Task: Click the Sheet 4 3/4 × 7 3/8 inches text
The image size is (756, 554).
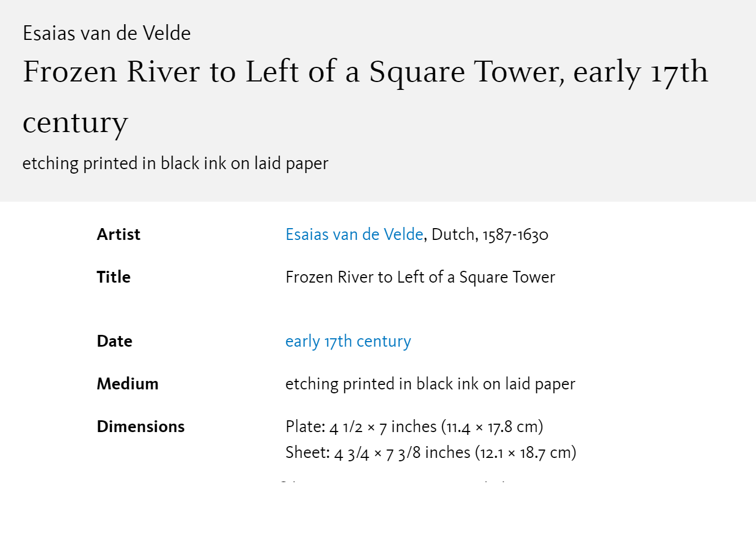Action: 378,452
